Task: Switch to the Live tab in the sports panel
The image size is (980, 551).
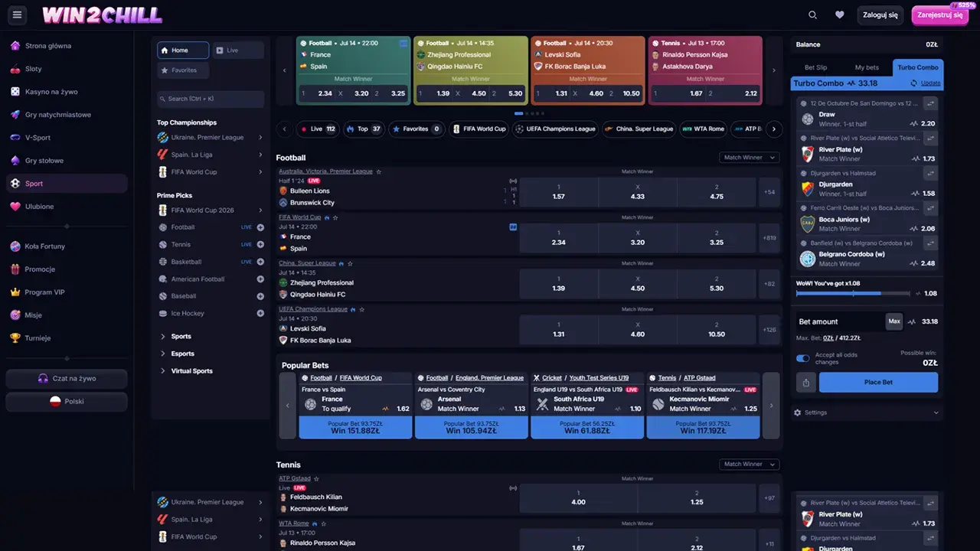Action: tap(238, 51)
